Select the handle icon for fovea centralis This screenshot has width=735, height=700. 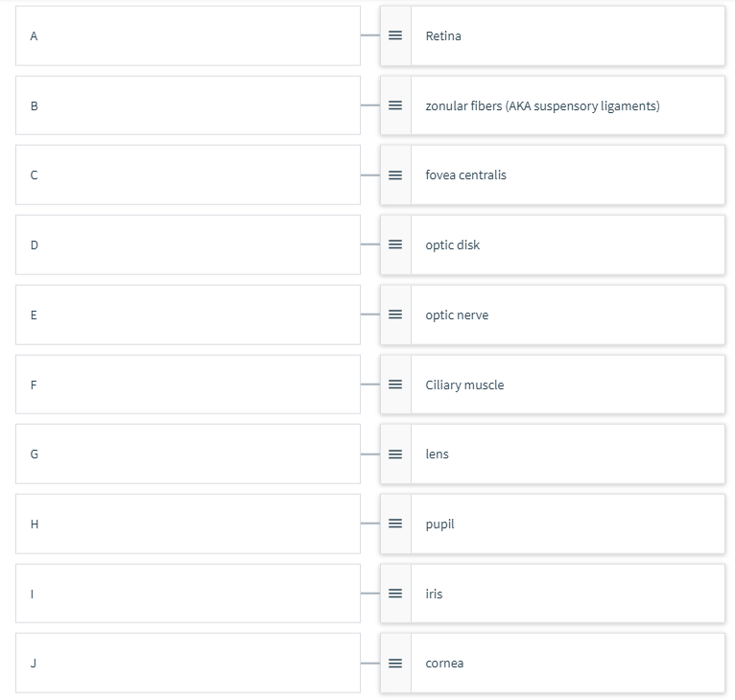coord(395,175)
